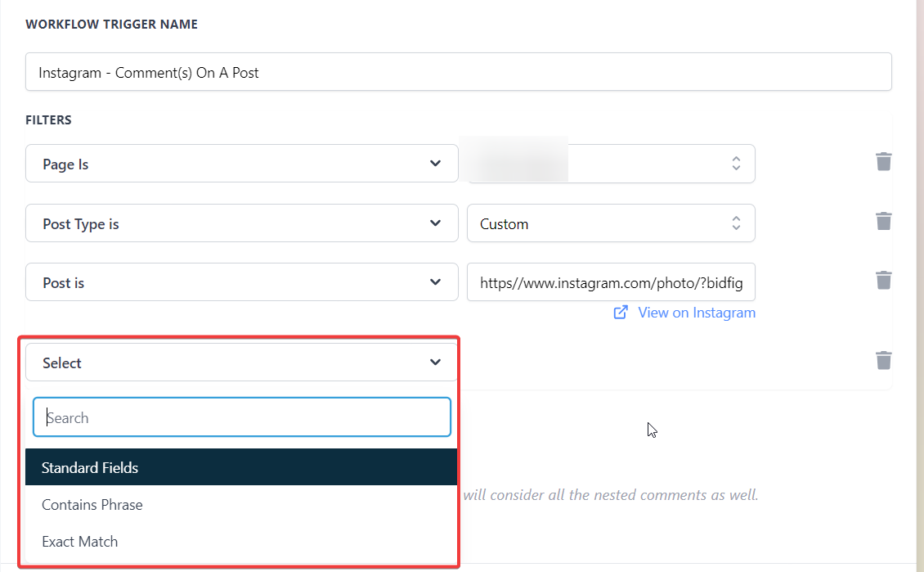The width and height of the screenshot is (924, 572).
Task: Click external link icon beside View on Instagram
Action: pos(621,313)
